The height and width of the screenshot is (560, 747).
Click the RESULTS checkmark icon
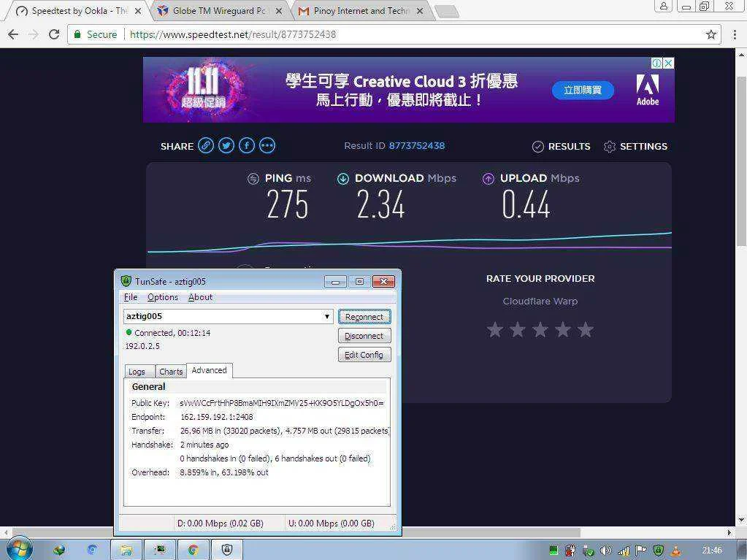[x=537, y=147]
